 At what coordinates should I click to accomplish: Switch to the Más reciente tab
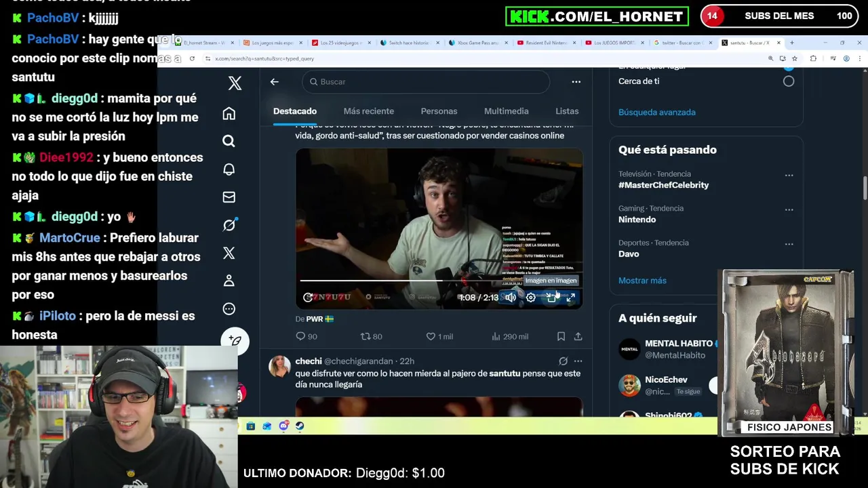368,111
